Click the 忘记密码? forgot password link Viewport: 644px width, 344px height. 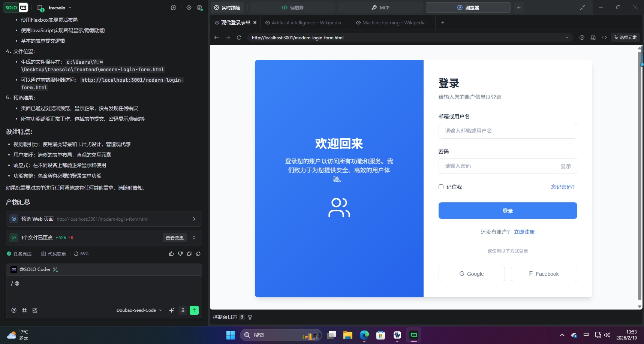(x=562, y=187)
